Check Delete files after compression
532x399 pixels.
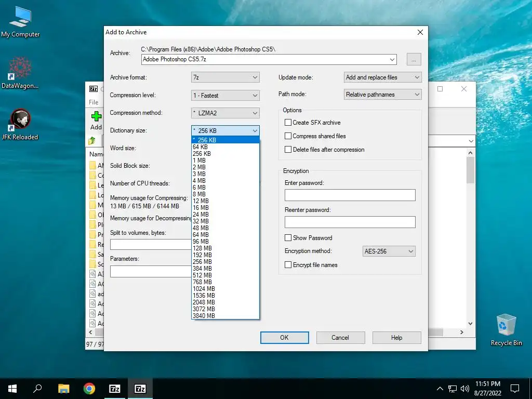click(x=288, y=150)
